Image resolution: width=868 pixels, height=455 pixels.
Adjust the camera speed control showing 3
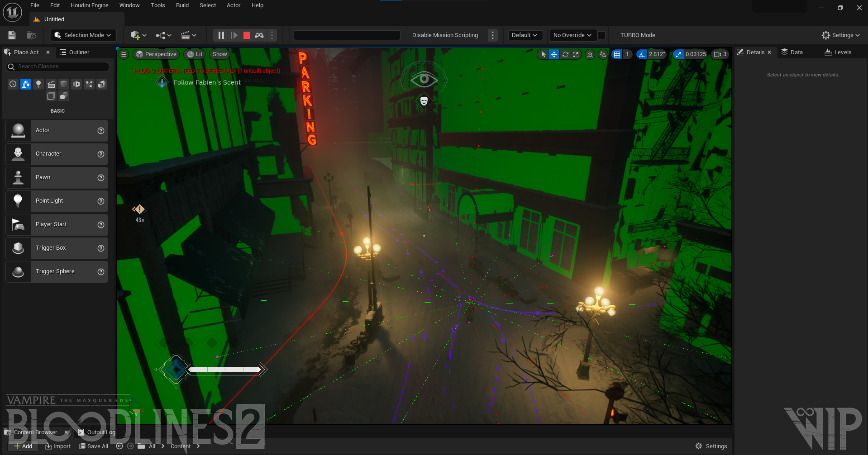click(x=720, y=54)
